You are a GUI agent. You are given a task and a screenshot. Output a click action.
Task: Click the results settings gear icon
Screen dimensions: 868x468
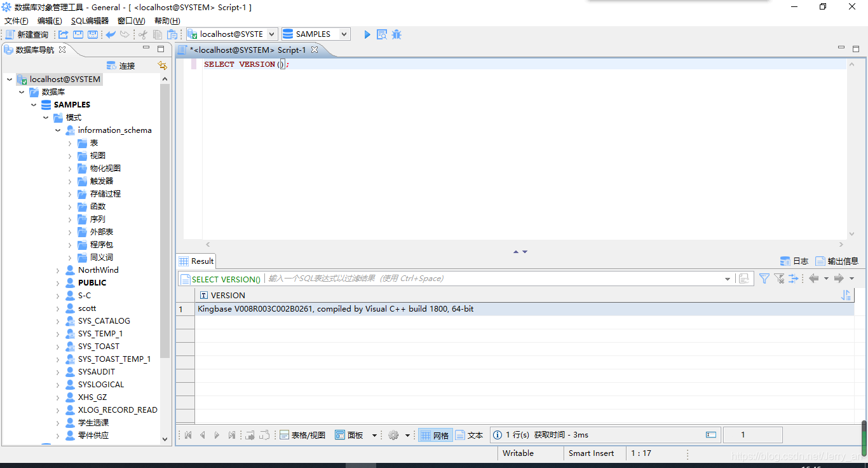393,435
